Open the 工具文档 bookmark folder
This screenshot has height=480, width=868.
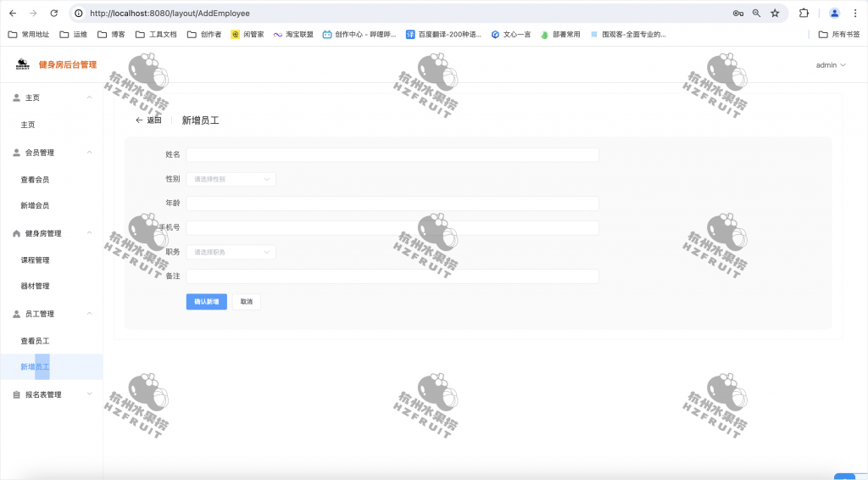pyautogui.click(x=156, y=34)
